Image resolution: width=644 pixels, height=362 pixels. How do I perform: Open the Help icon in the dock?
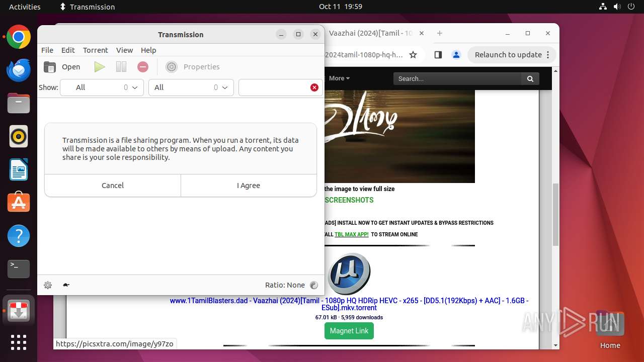click(19, 236)
